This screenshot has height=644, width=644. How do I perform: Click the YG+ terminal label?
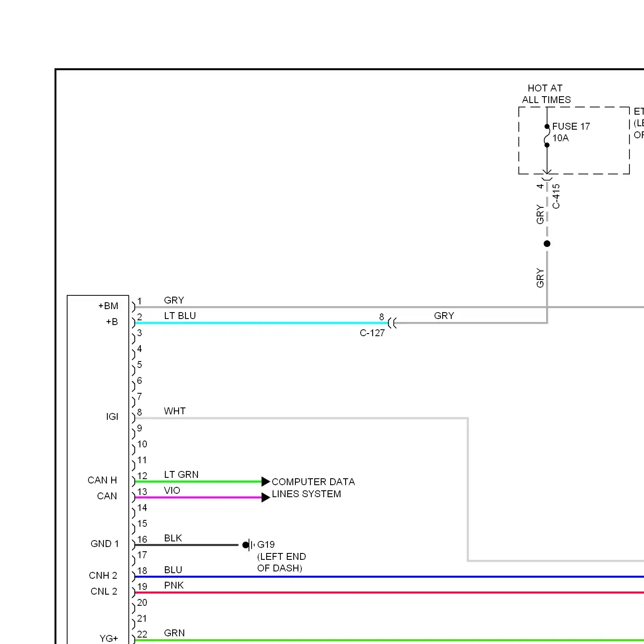[109, 638]
